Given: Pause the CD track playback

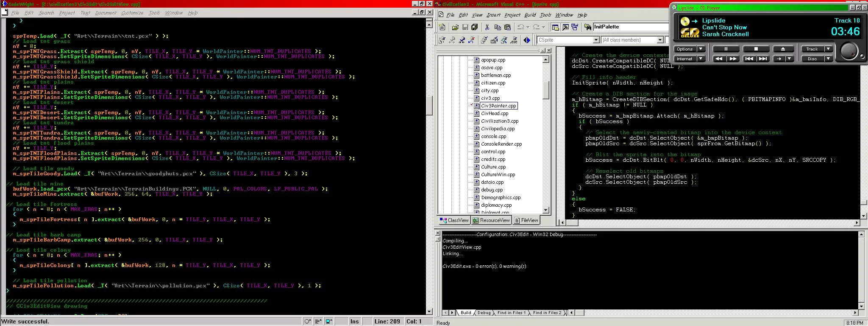Looking at the screenshot, I should (726, 49).
